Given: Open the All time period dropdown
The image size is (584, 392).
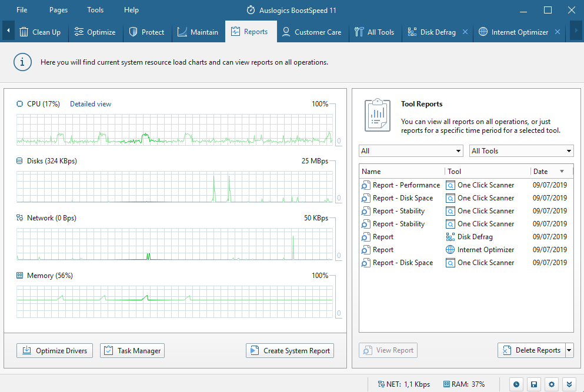Looking at the screenshot, I should pyautogui.click(x=411, y=151).
